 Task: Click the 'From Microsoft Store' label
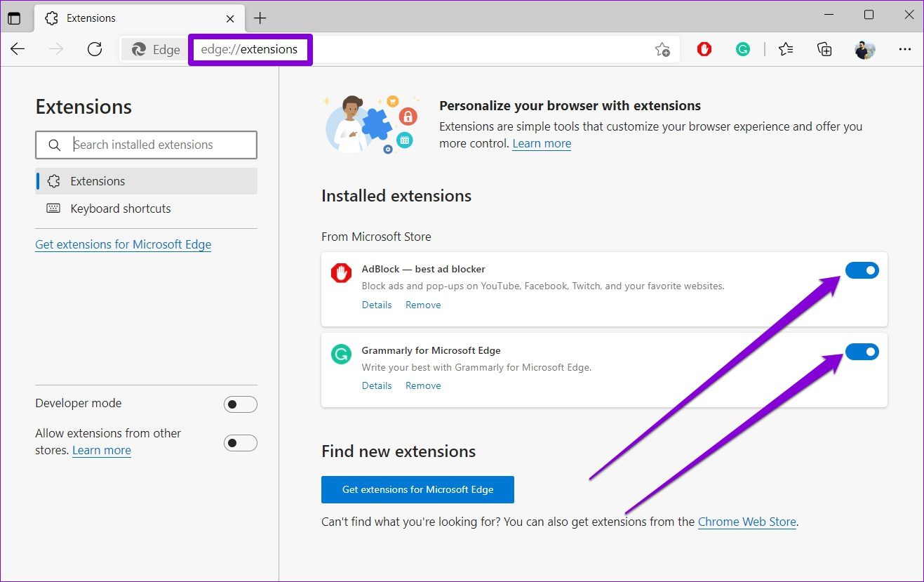376,237
